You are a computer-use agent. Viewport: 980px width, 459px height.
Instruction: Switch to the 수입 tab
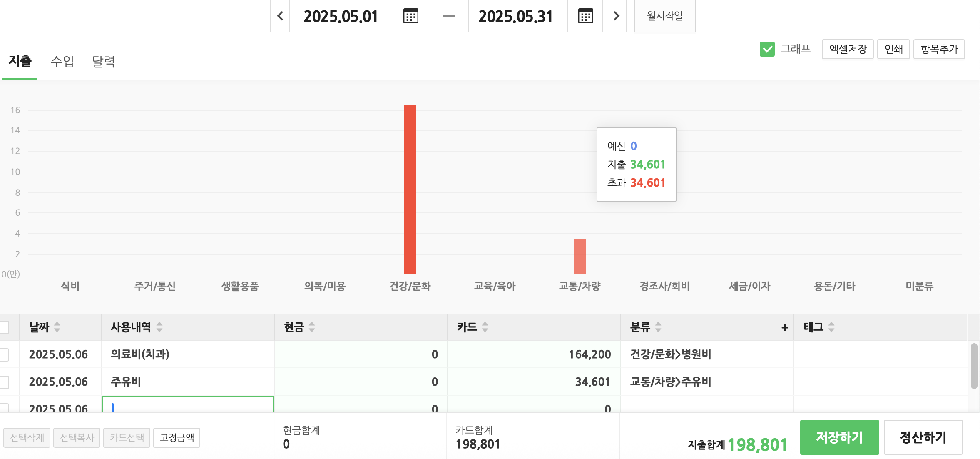point(62,61)
